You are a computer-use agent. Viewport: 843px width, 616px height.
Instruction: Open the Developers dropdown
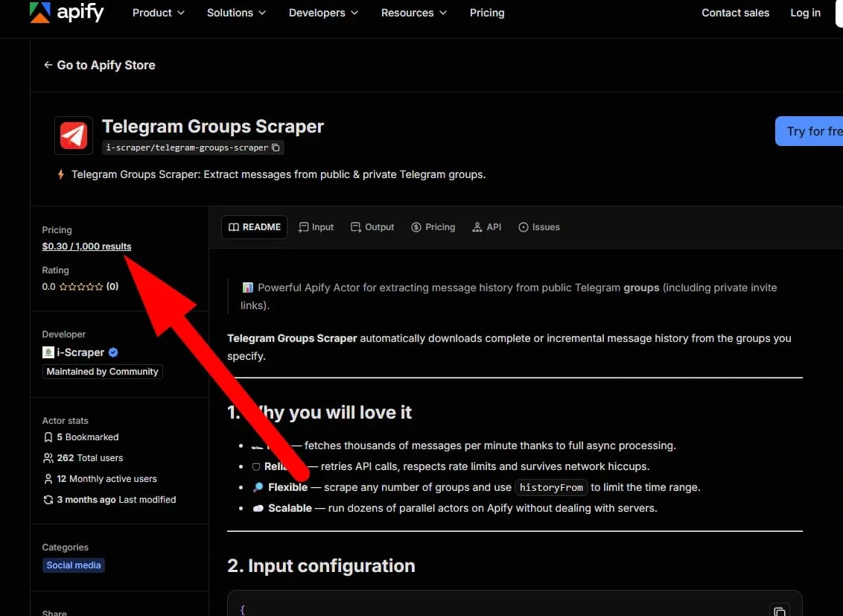(x=323, y=13)
